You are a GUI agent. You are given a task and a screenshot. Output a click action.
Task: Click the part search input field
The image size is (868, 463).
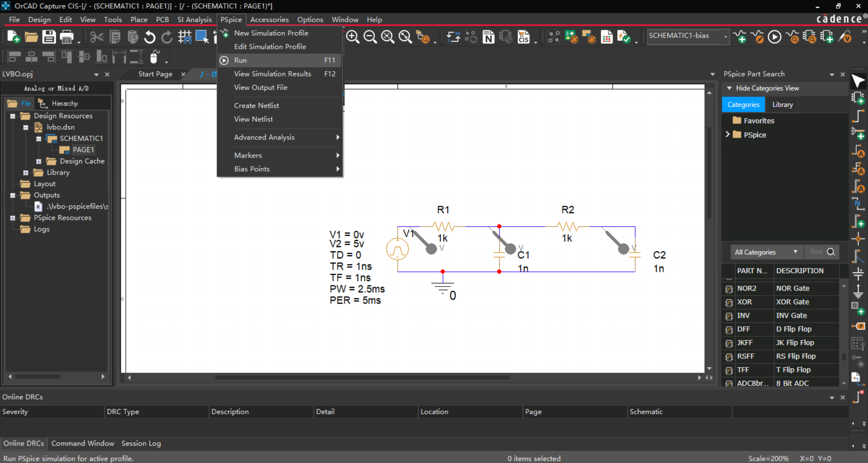[816, 252]
